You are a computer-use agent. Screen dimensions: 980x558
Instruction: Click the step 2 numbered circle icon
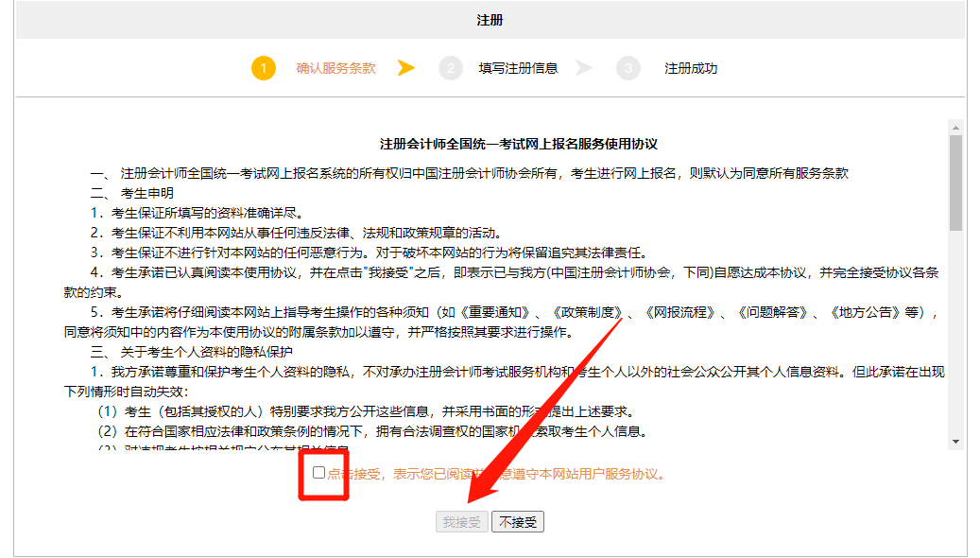451,68
